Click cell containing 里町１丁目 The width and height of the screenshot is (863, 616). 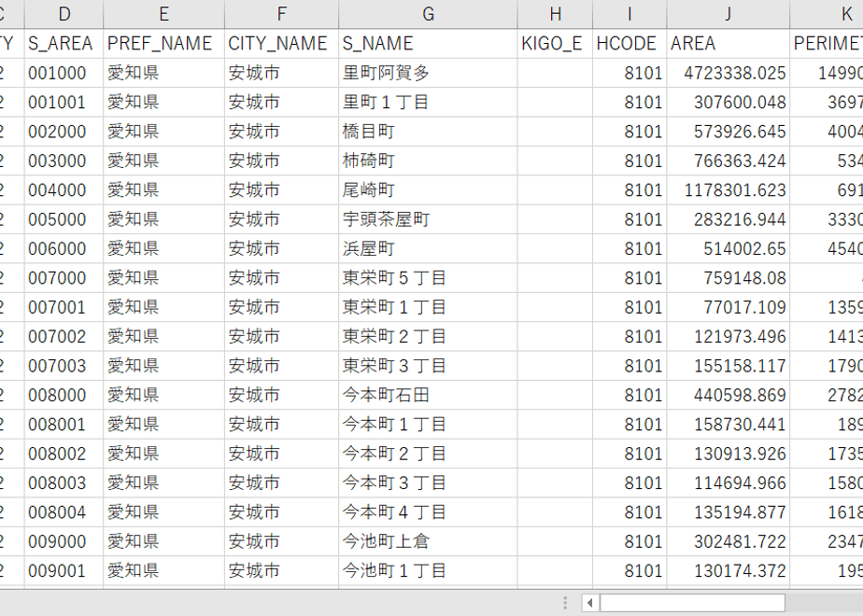428,102
